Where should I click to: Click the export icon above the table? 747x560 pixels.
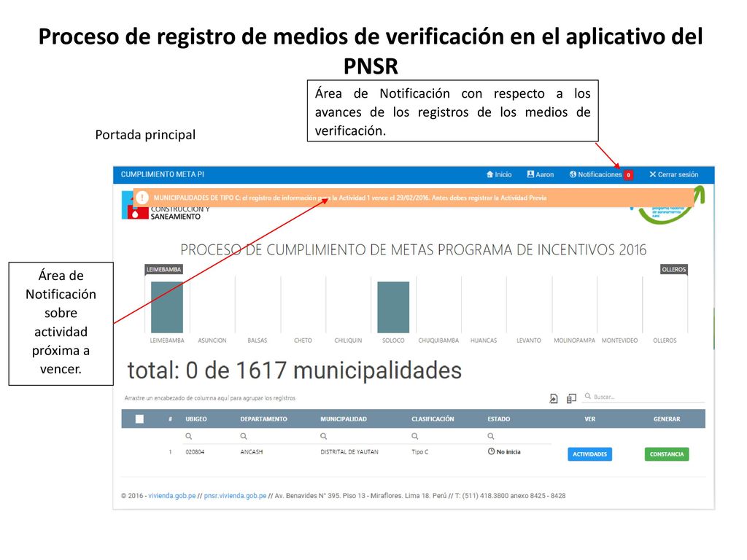click(554, 398)
